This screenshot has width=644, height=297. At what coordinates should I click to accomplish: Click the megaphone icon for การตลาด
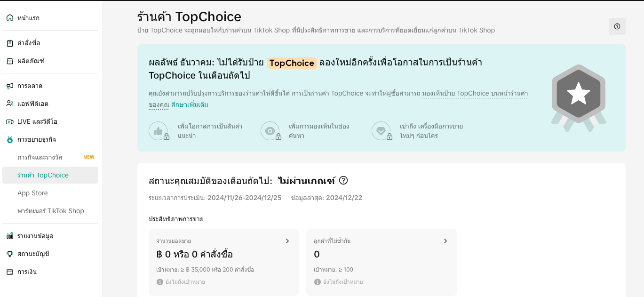(x=10, y=86)
